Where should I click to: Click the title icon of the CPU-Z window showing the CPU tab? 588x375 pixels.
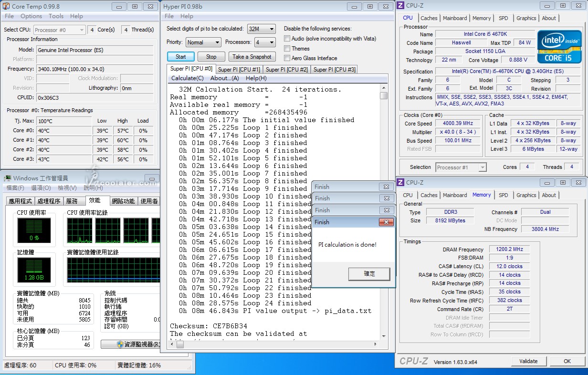point(400,6)
